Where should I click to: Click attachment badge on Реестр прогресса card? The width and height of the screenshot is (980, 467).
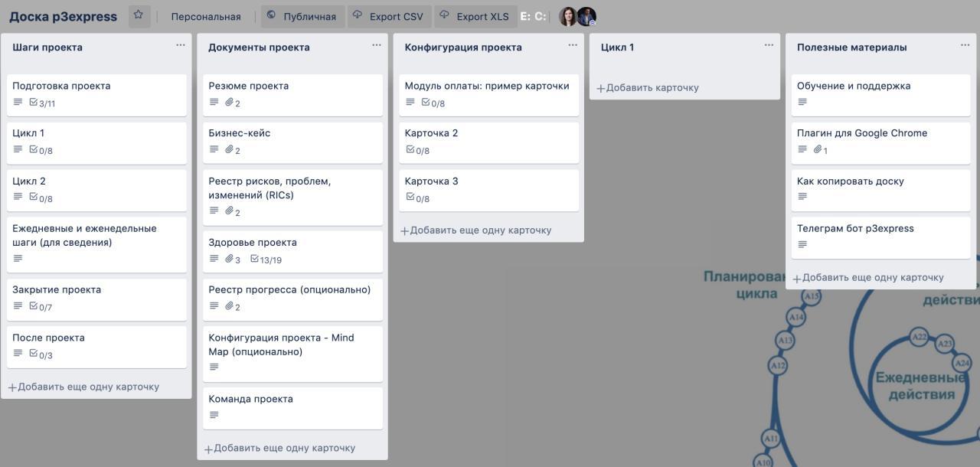233,307
